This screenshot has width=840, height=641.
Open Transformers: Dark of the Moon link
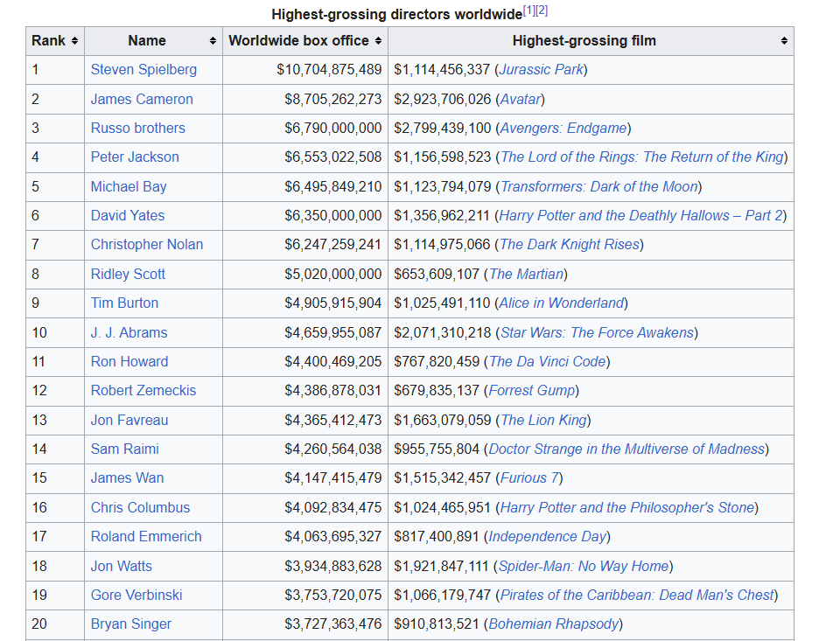pyautogui.click(x=599, y=186)
